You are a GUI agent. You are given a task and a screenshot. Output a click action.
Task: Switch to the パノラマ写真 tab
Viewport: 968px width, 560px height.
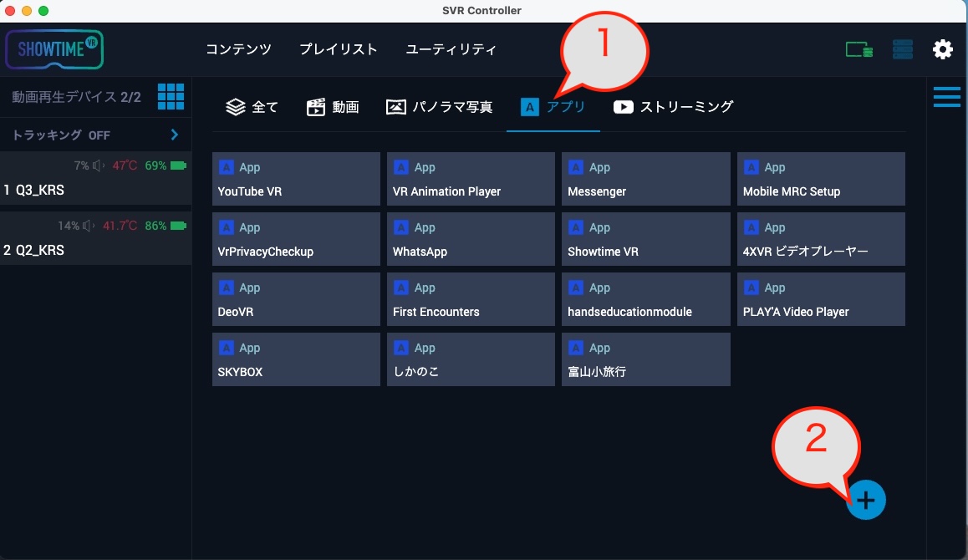pos(440,107)
